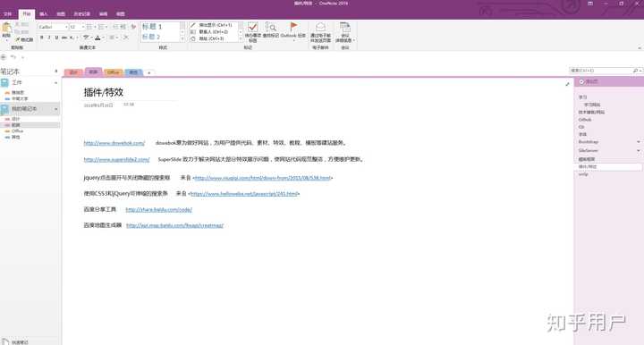Image resolution: width=644 pixels, height=345 pixels.
Task: Collapse the Bootstrap page subpages
Action: [639, 142]
